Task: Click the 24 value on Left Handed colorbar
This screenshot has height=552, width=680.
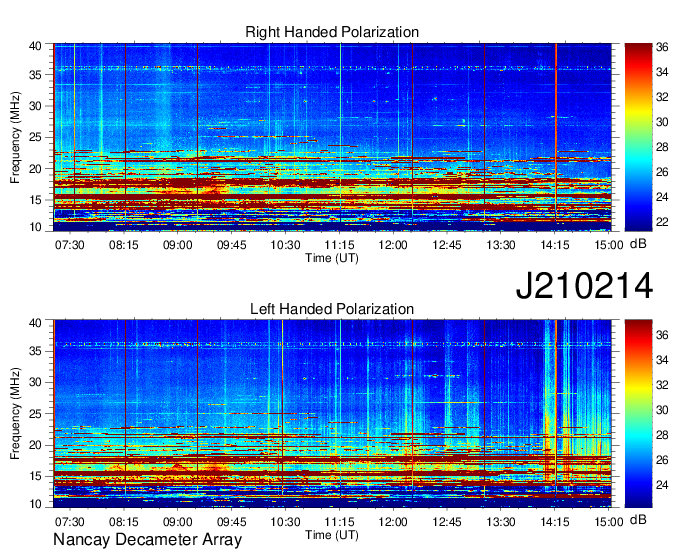Action: coord(662,485)
